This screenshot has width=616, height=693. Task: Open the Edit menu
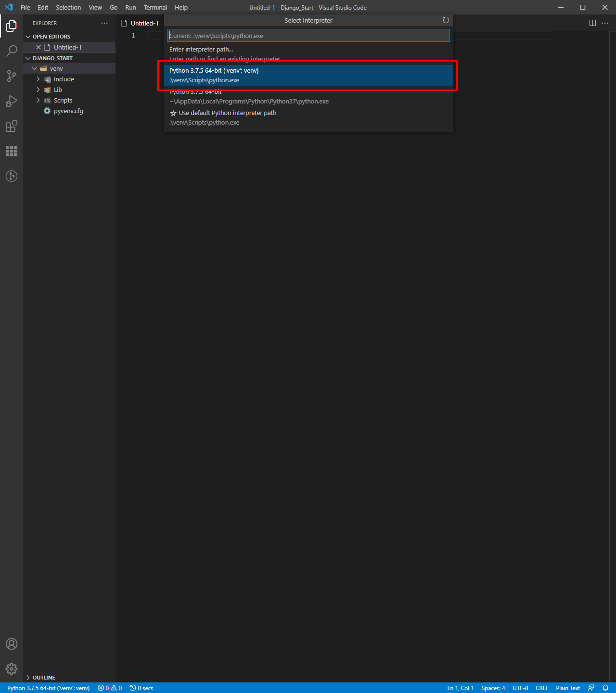pos(43,7)
